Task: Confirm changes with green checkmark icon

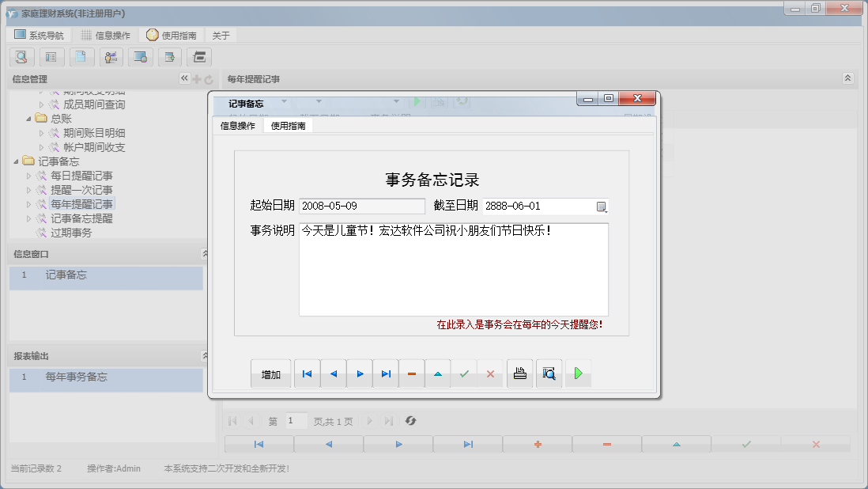Action: coord(465,373)
